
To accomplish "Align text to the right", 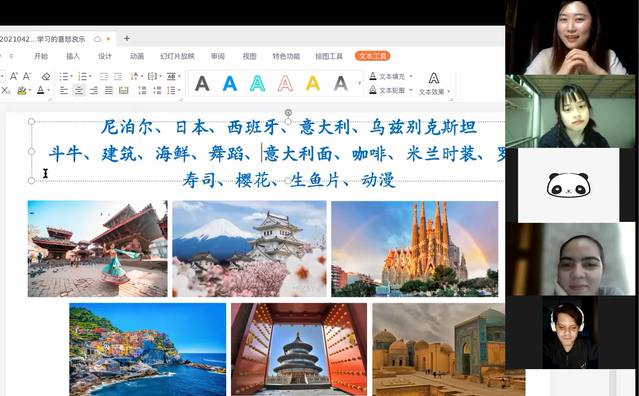I will point(94,90).
